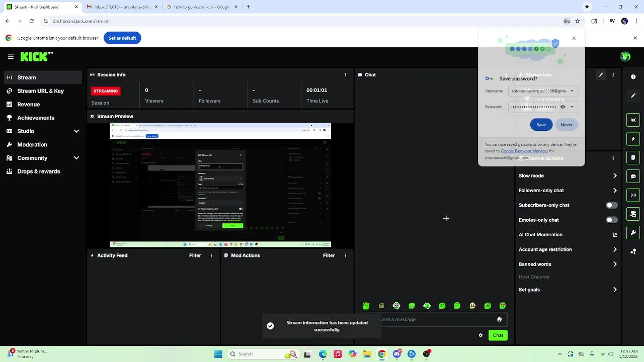
Task: Open Account age restriction chevron
Action: tap(615, 249)
